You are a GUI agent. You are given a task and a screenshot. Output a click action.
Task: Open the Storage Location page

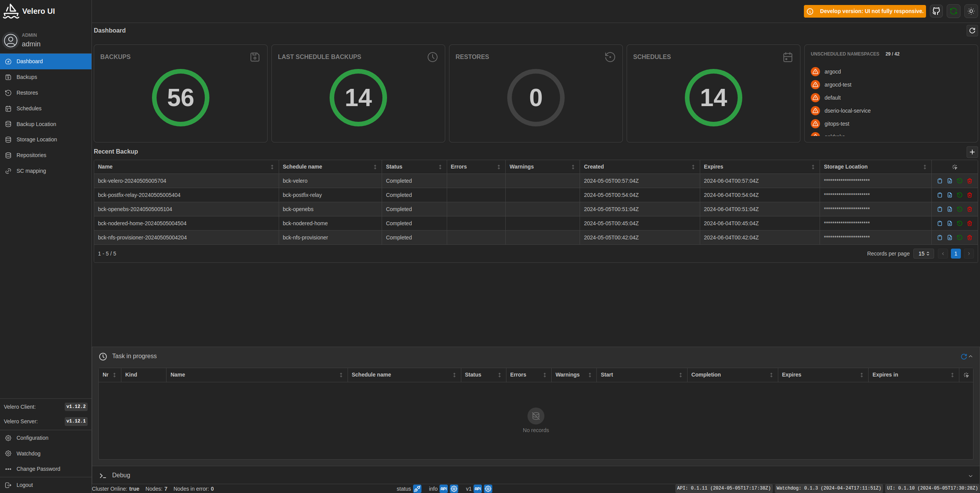coord(36,139)
